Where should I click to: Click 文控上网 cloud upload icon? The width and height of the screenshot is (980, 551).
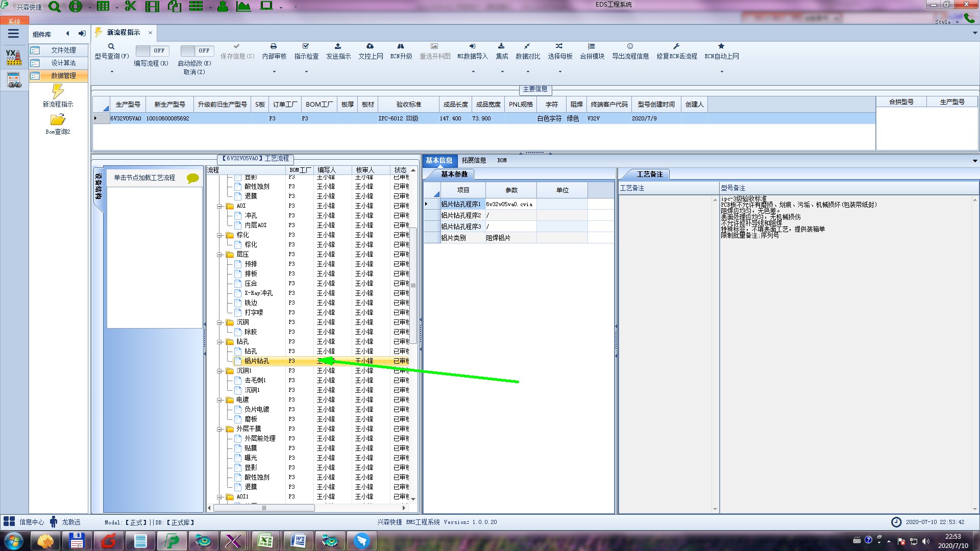tap(370, 46)
